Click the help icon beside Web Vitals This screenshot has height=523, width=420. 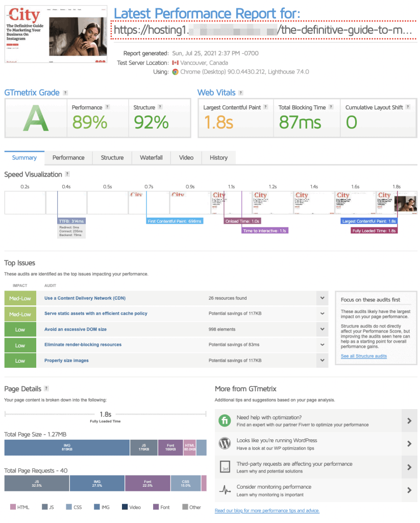click(x=240, y=92)
